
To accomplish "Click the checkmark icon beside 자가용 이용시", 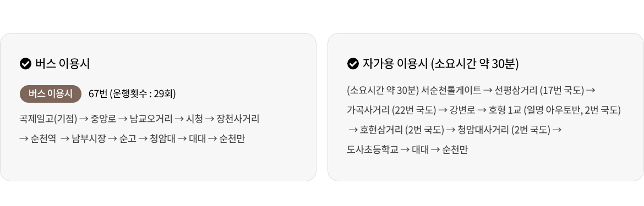I will [x=353, y=64].
